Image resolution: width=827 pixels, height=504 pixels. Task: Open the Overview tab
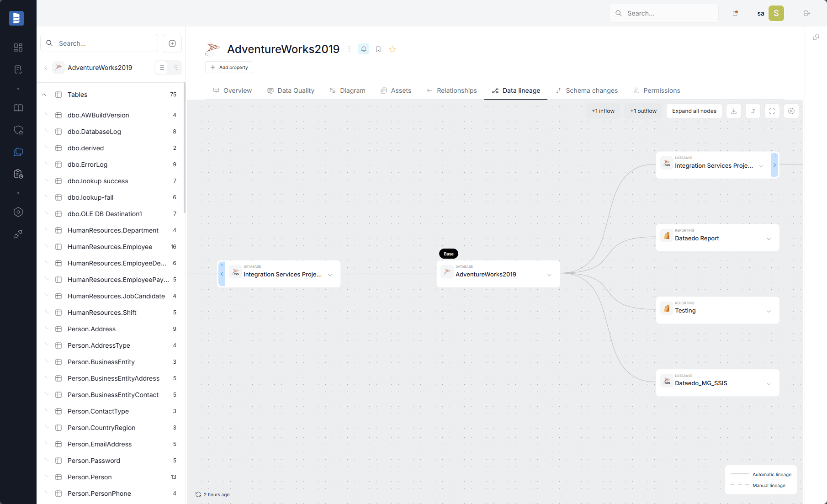(233, 90)
